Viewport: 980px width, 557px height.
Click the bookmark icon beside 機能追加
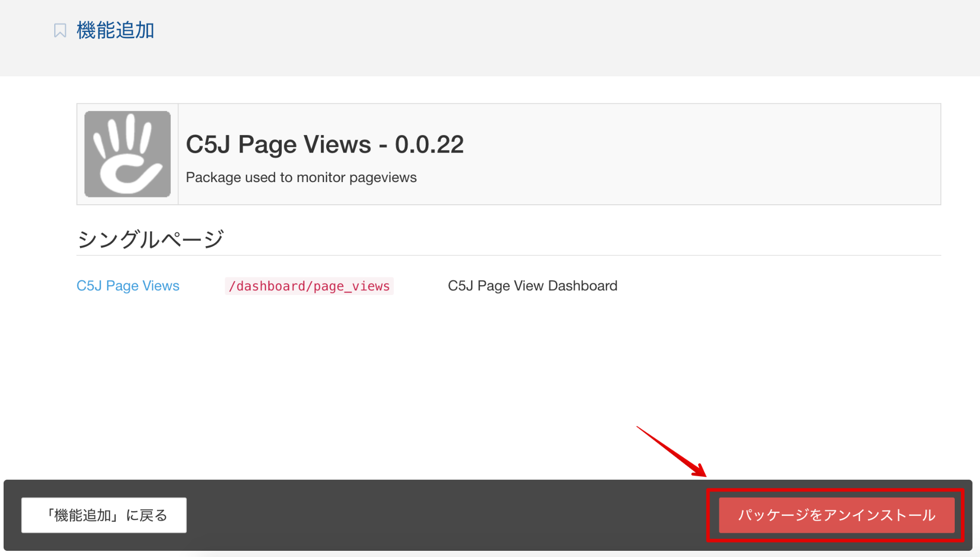tap(60, 30)
